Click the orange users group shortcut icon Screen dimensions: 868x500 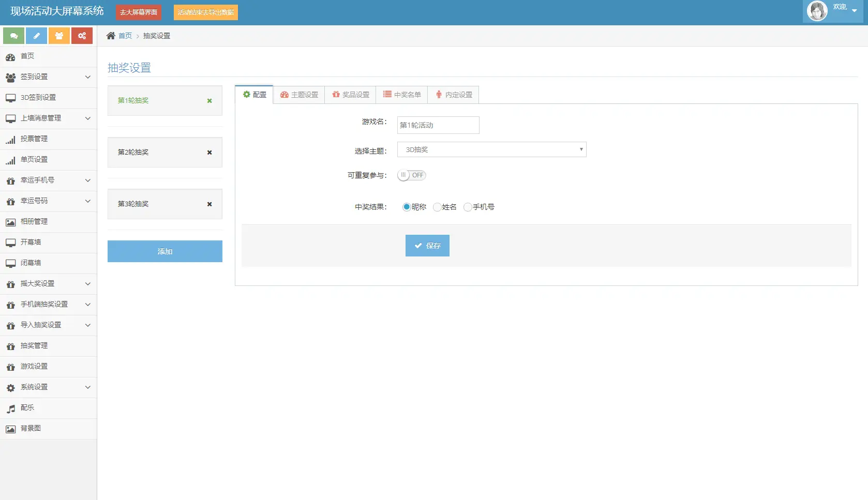click(x=59, y=36)
